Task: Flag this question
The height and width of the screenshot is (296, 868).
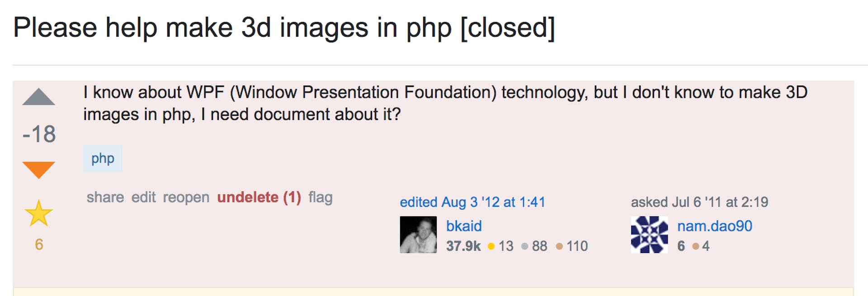Action: 321,197
